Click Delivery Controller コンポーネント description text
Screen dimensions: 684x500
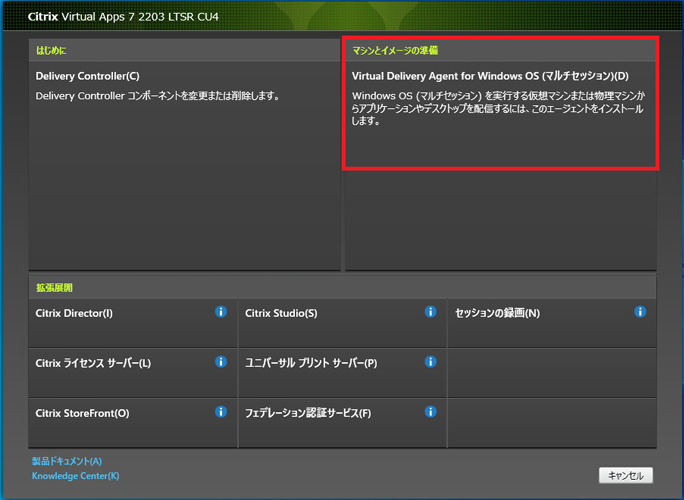pos(157,96)
